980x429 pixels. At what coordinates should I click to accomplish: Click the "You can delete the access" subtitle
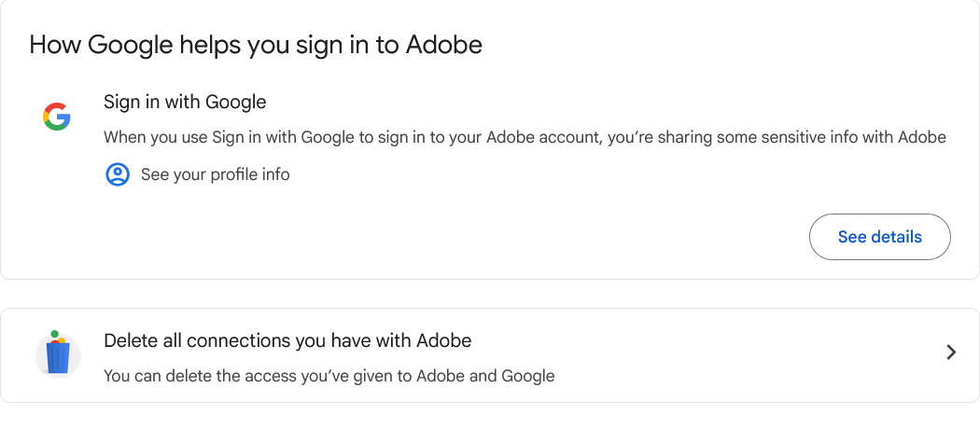(x=329, y=376)
